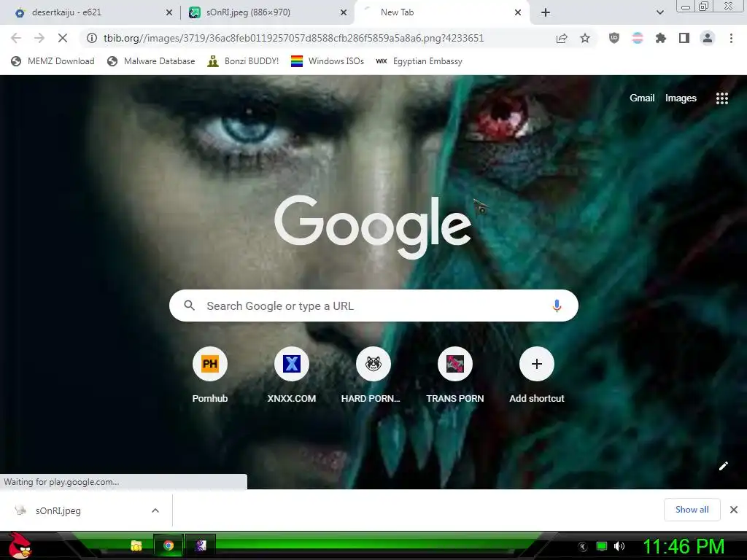Switch to the desertkaiju - e621 tab

(x=90, y=12)
